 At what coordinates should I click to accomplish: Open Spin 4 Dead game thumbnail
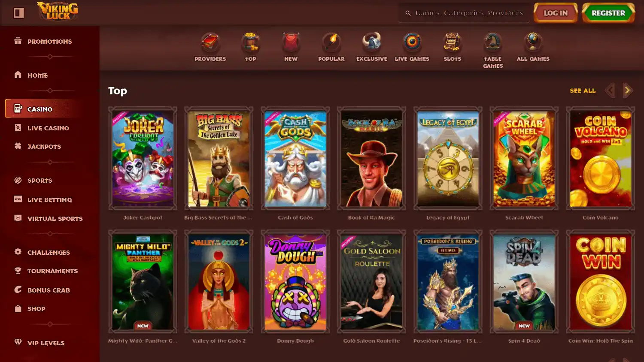[524, 281]
